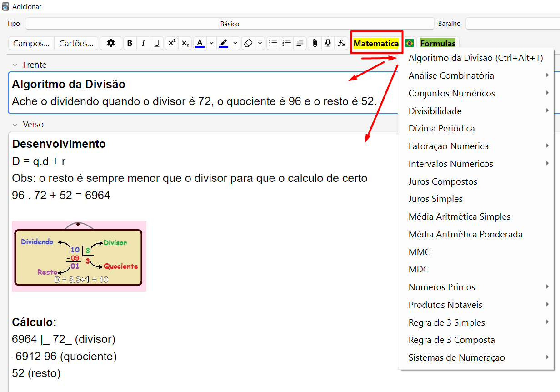The width and height of the screenshot is (560, 392).
Task: Toggle italic text formatting
Action: tap(143, 43)
